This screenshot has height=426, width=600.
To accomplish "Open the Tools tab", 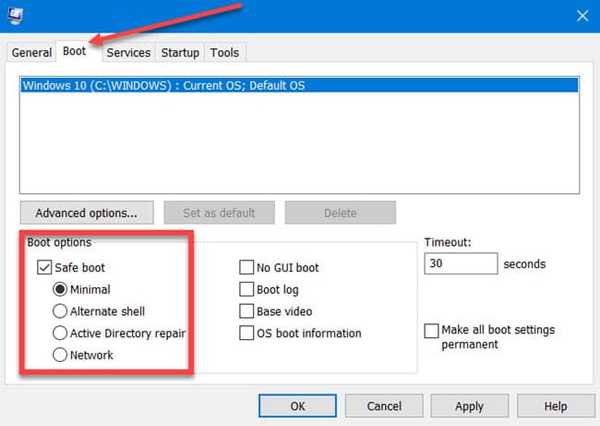I will coord(225,52).
